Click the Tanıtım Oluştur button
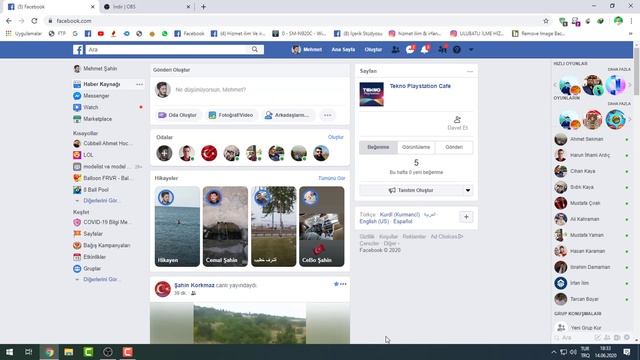This screenshot has height=360, width=640. [411, 191]
